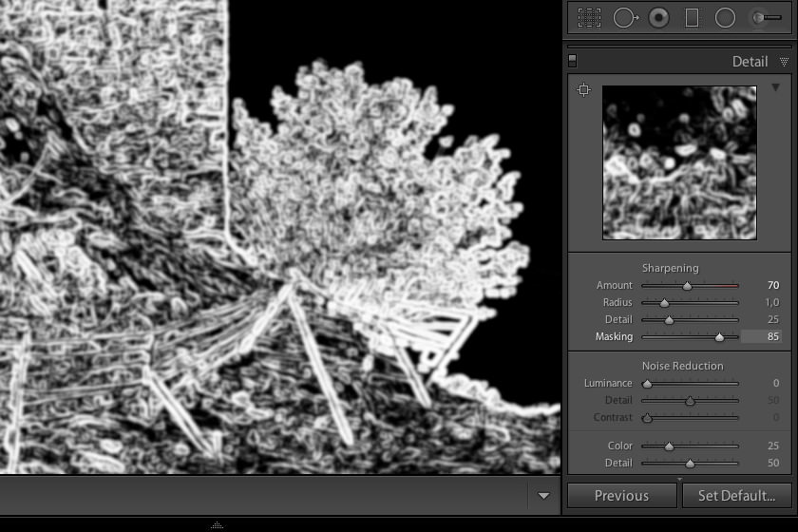Viewport: 798px width, 532px height.
Task: Click the masked image preview area
Action: [280, 237]
